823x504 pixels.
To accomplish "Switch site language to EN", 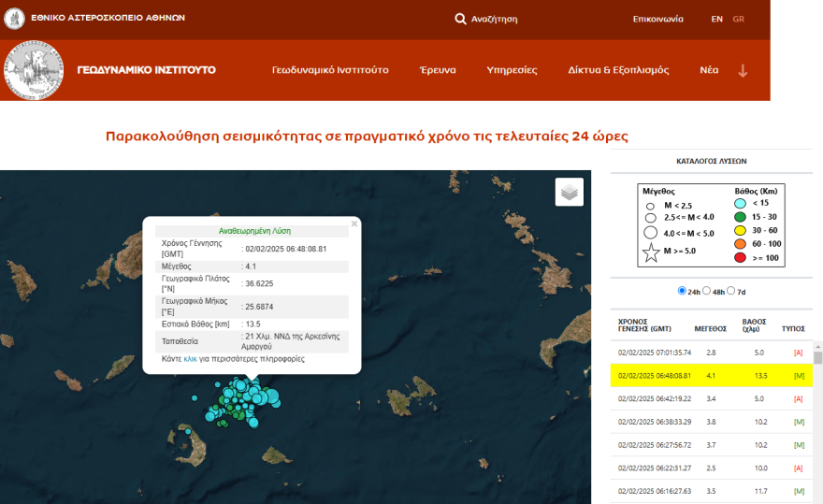I will 716,19.
